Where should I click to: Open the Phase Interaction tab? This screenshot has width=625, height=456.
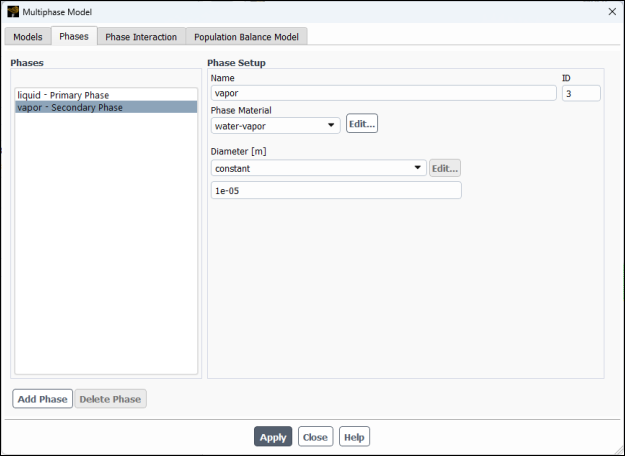(x=141, y=37)
